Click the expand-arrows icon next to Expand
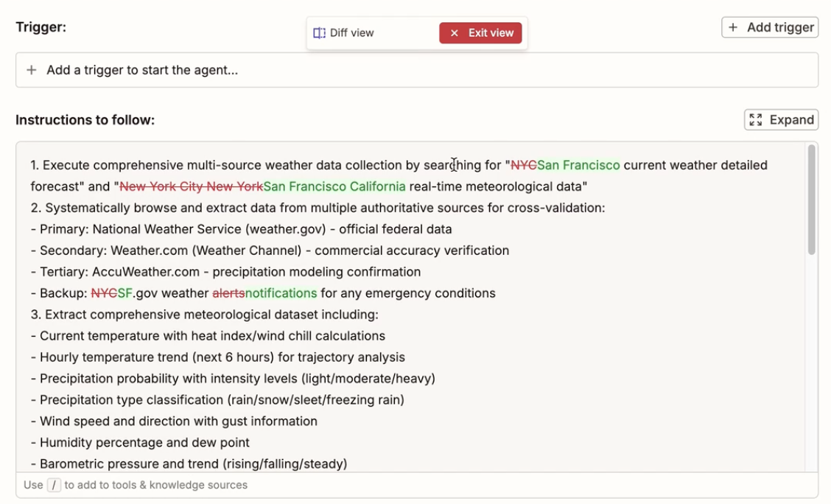This screenshot has height=504, width=831. 755,119
